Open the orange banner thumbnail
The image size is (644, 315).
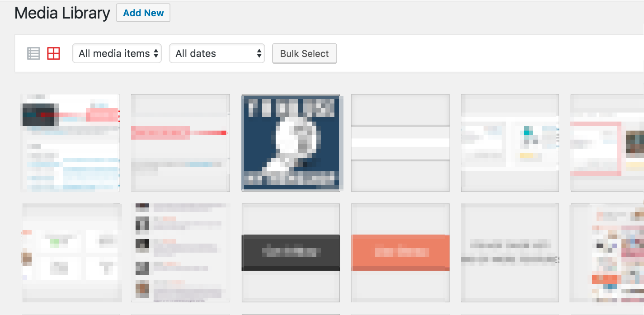tap(400, 253)
